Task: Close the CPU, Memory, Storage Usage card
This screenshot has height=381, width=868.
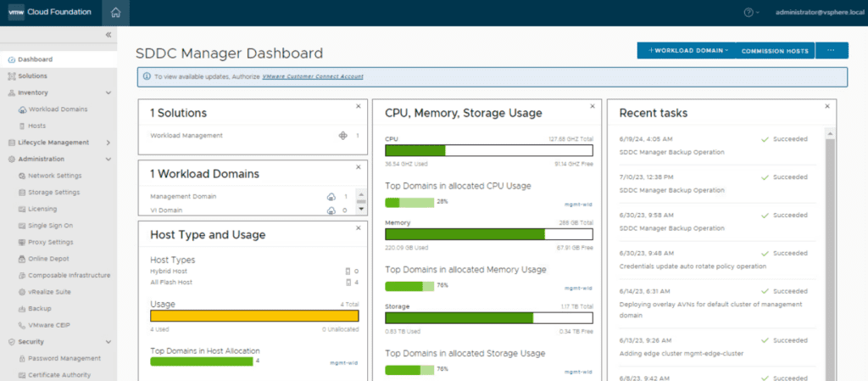Action: [x=593, y=106]
